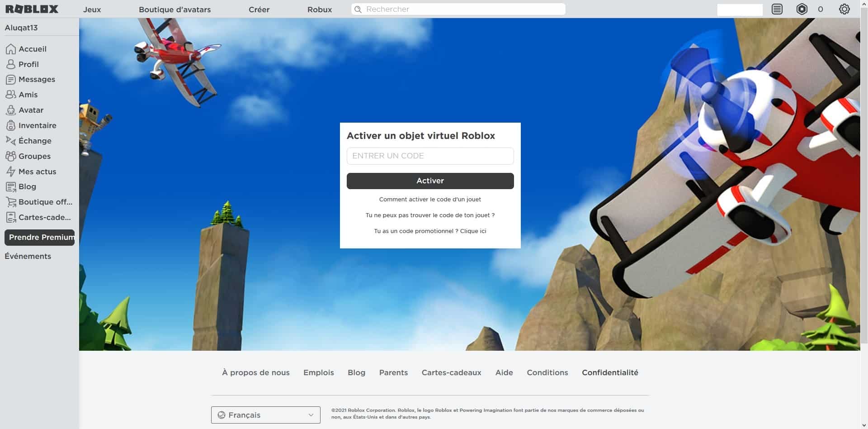This screenshot has height=429, width=868.
Task: Open 'Tu ne peux pas trouver le code' link
Action: click(x=430, y=215)
